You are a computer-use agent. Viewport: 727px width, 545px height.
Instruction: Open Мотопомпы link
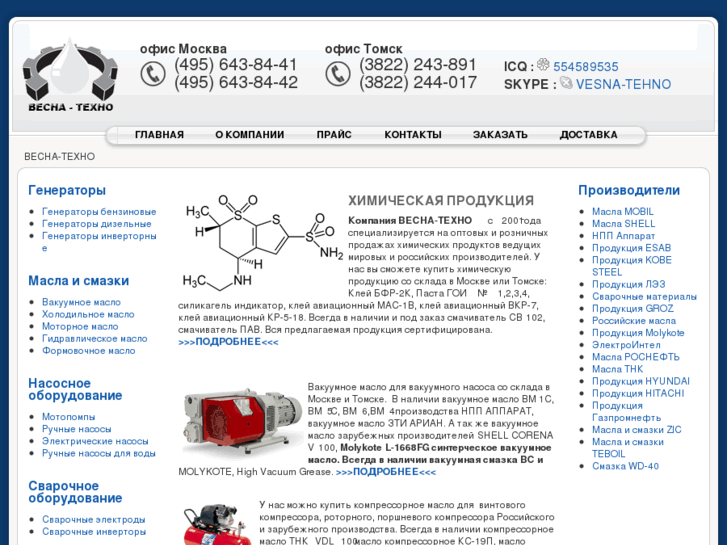click(x=69, y=417)
